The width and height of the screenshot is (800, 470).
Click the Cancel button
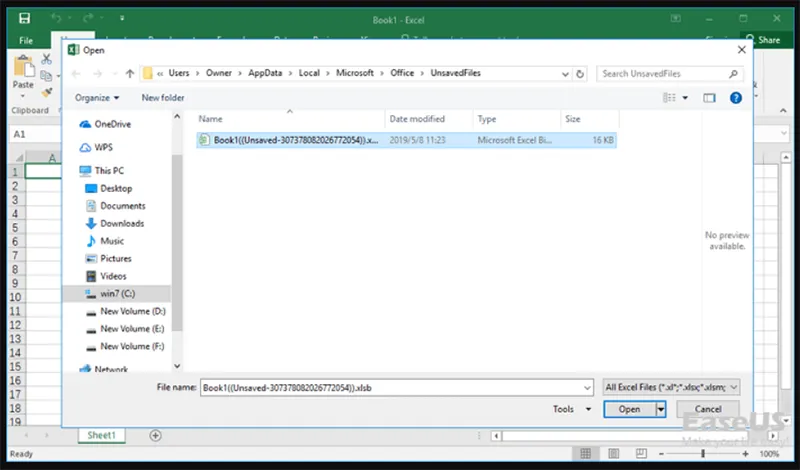pyautogui.click(x=708, y=409)
